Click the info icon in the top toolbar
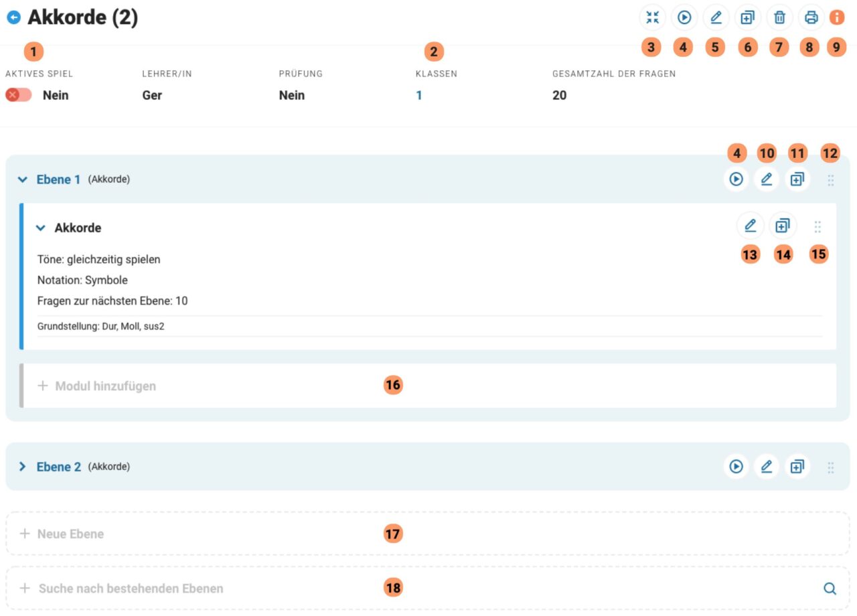 [x=836, y=17]
